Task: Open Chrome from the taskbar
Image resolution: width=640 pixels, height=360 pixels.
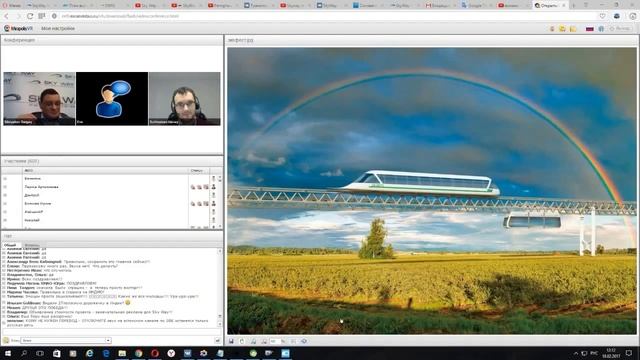Action: [138, 353]
